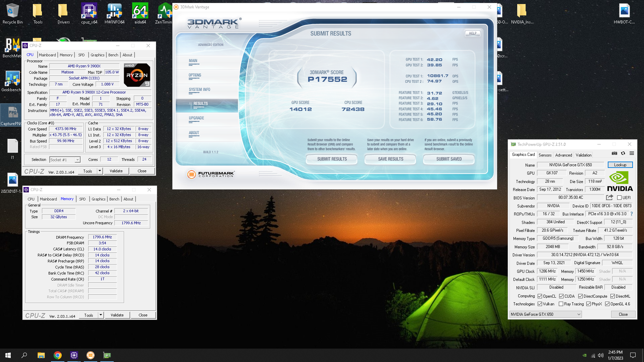Open the Tools desktop folder

tap(38, 13)
